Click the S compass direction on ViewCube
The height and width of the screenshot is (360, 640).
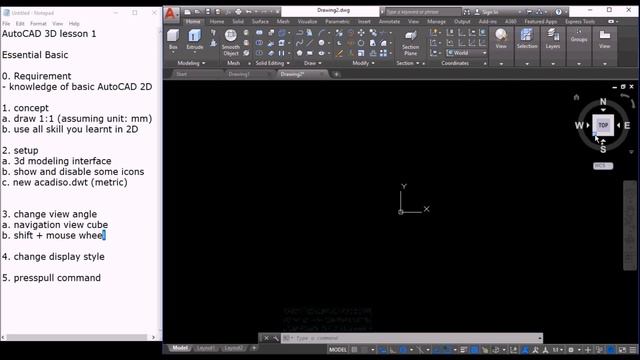(603, 149)
